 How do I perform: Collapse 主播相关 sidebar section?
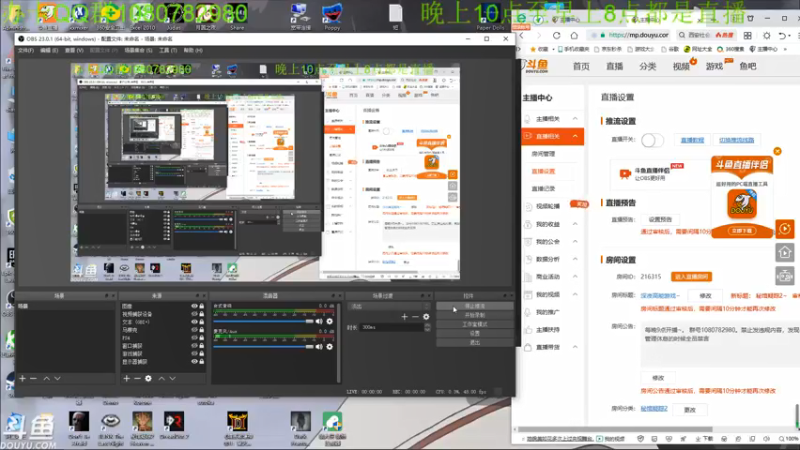pos(575,118)
